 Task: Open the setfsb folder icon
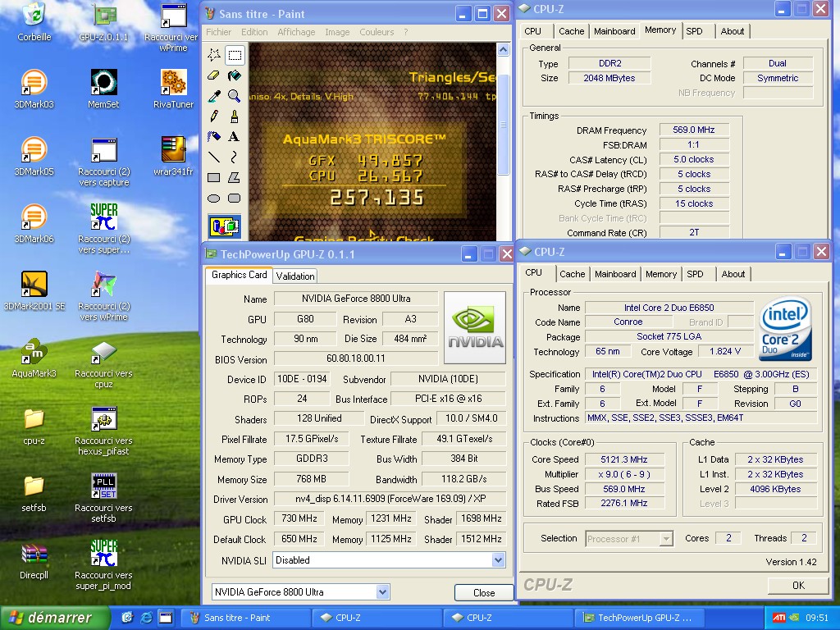click(x=34, y=486)
